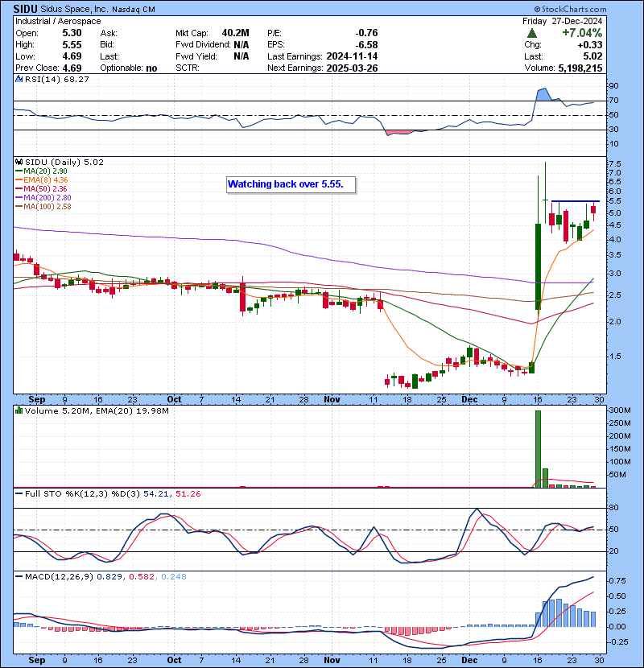Screen dimensions: 644x668
Task: Click the P/E value -0.76
Action: [366, 33]
